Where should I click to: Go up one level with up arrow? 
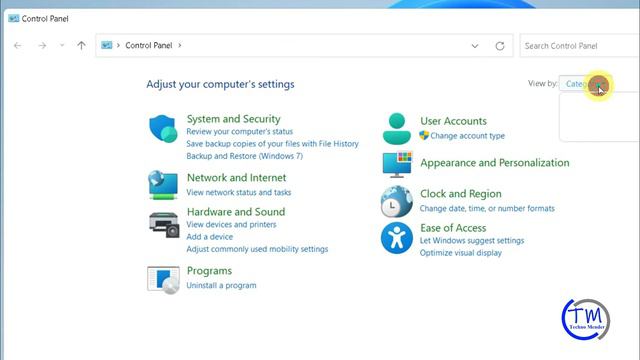point(82,46)
